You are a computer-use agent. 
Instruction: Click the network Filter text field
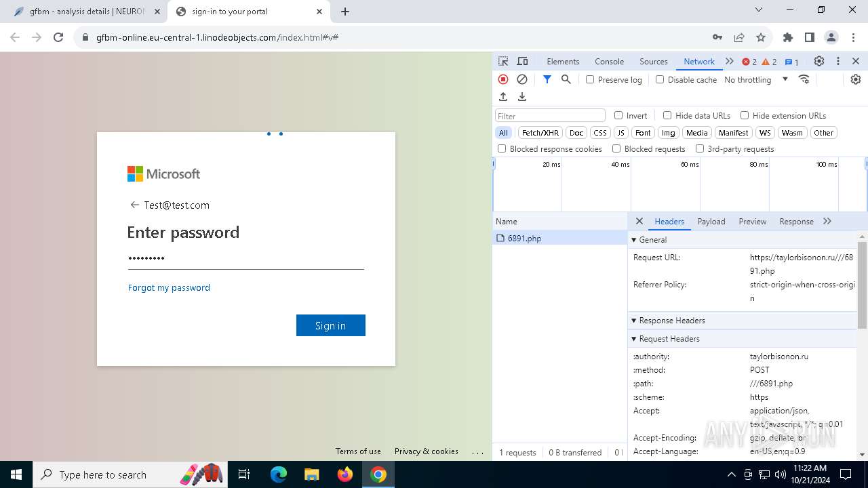pos(550,115)
